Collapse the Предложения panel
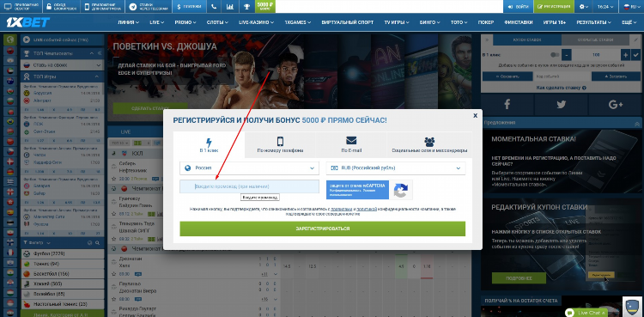The width and height of the screenshot is (644, 317). point(637,123)
